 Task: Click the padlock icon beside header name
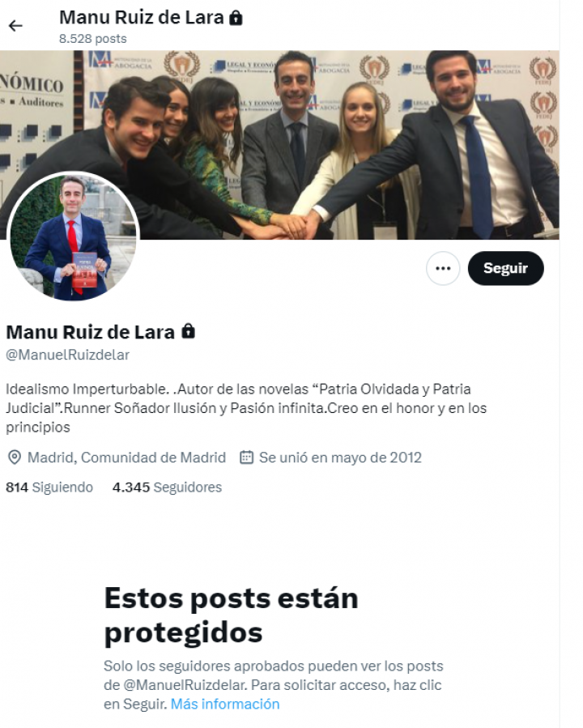tap(236, 18)
